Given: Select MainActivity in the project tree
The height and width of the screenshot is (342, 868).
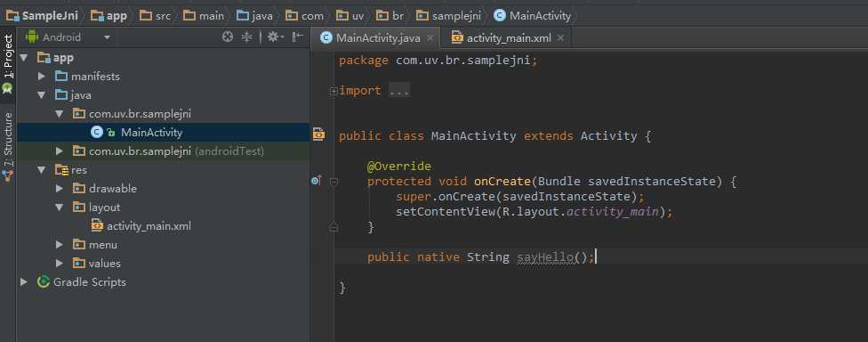Looking at the screenshot, I should tap(163, 133).
